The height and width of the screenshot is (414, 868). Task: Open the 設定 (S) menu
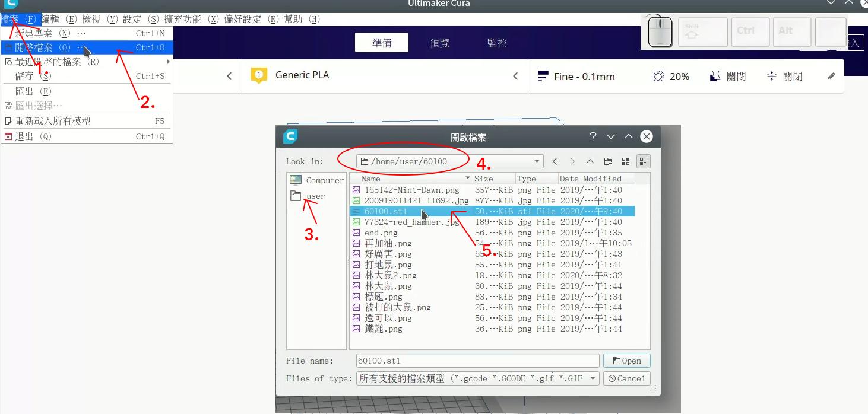(141, 19)
